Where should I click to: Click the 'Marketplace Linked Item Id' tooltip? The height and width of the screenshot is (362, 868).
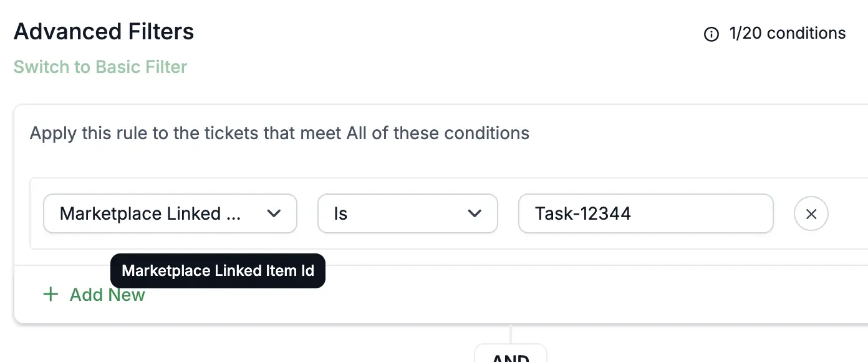click(x=218, y=271)
